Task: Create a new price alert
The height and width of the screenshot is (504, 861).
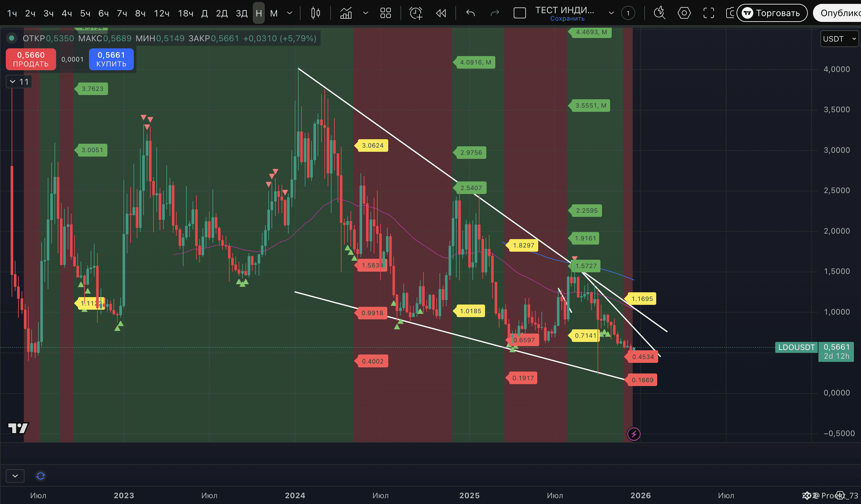Action: coord(416,13)
